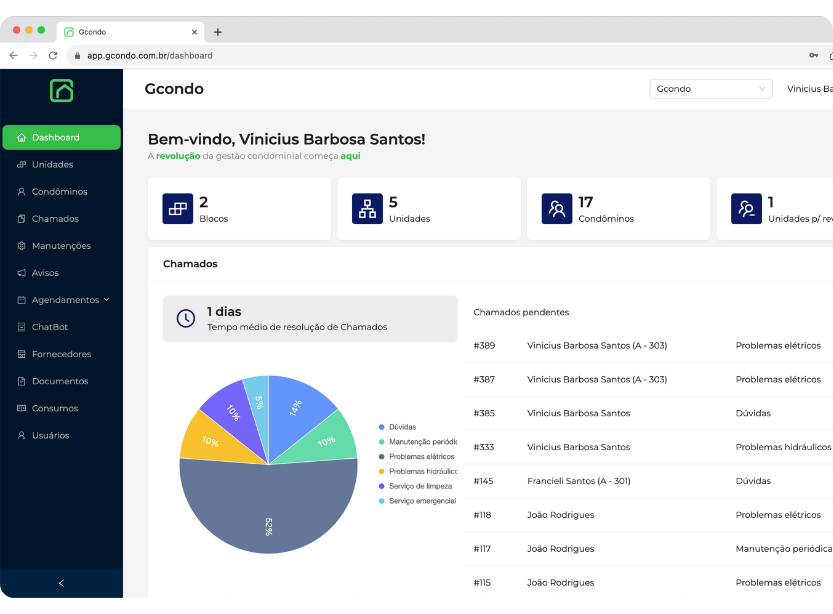This screenshot has height=614, width=833.
Task: Toggle the Dúvidas legend item in chart
Action: pyautogui.click(x=402, y=427)
